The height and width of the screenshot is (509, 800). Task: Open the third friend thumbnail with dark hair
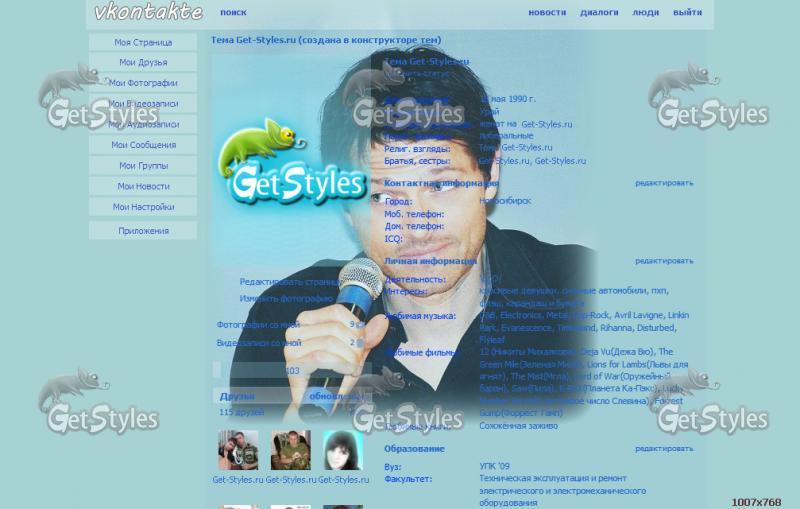point(343,450)
